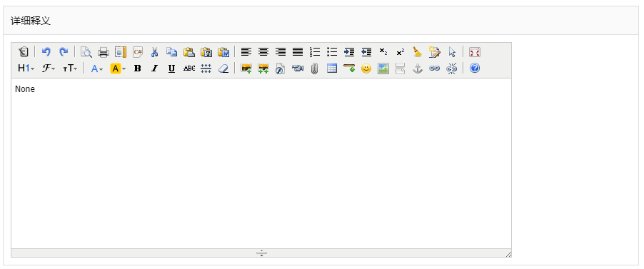
Task: Insert an emoticon smiley
Action: pyautogui.click(x=366, y=68)
